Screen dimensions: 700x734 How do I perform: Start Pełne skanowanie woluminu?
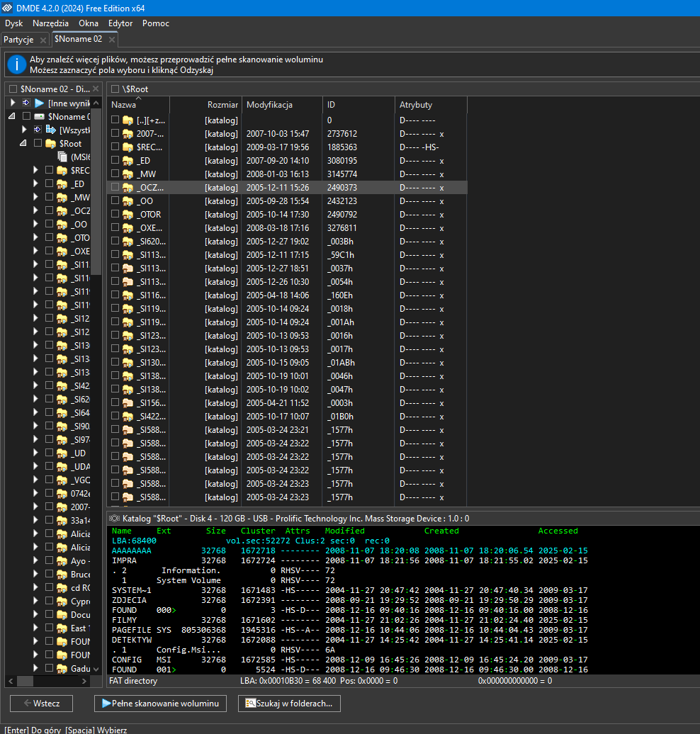(x=161, y=704)
